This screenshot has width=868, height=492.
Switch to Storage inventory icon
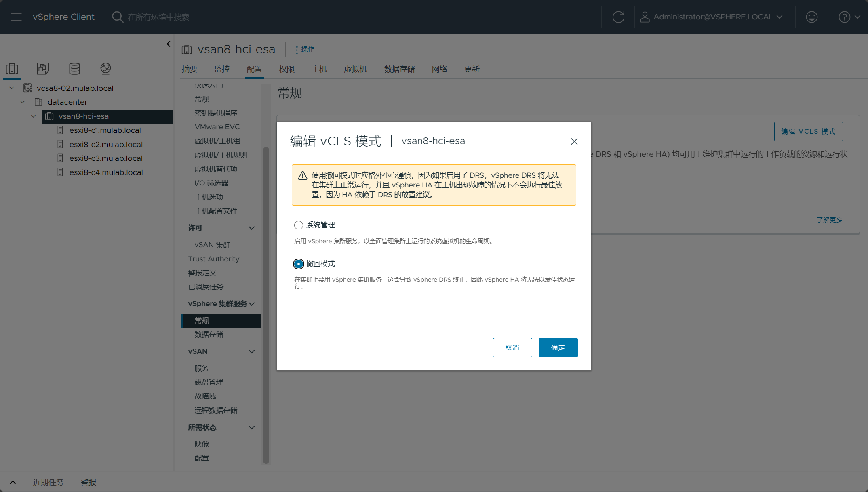point(74,69)
